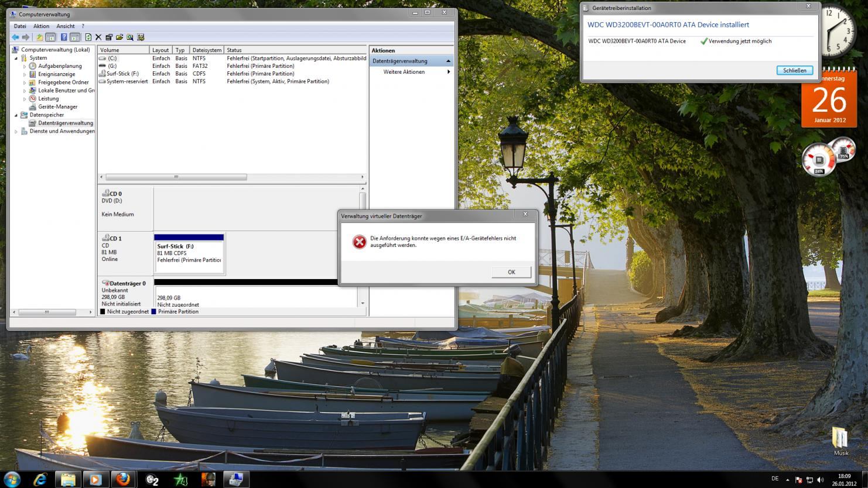Select the 298,09 GB unallocated region

(255, 294)
